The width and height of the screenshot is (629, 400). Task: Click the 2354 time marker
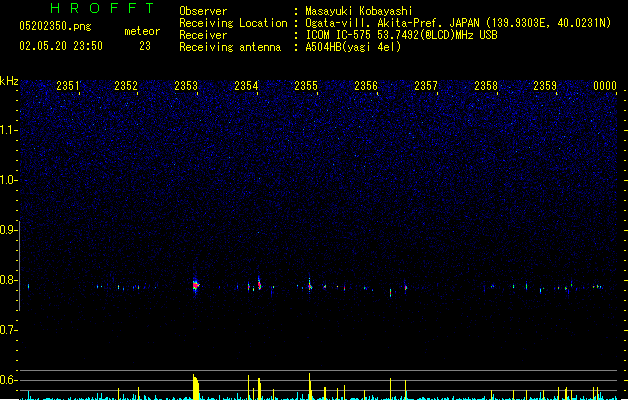click(246, 86)
